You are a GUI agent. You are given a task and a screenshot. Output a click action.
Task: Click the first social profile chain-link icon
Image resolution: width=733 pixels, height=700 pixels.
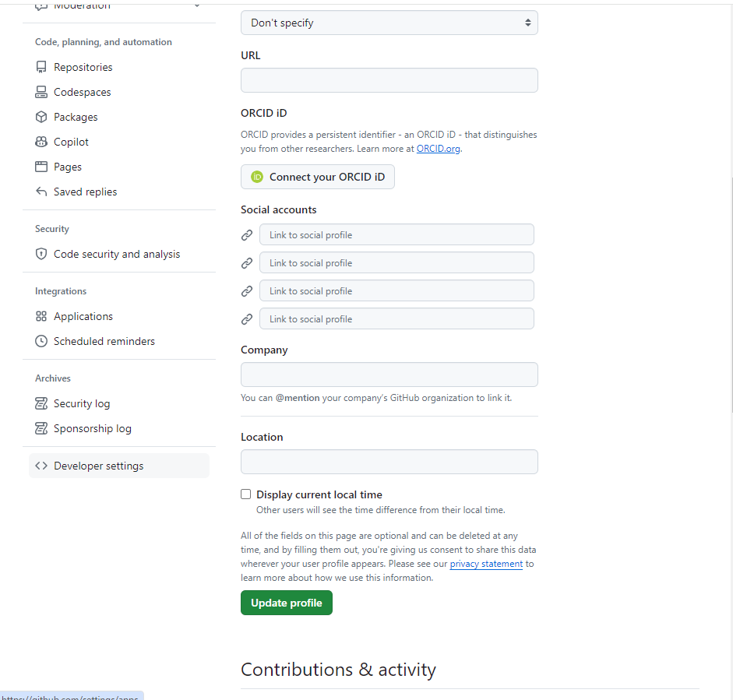[247, 234]
